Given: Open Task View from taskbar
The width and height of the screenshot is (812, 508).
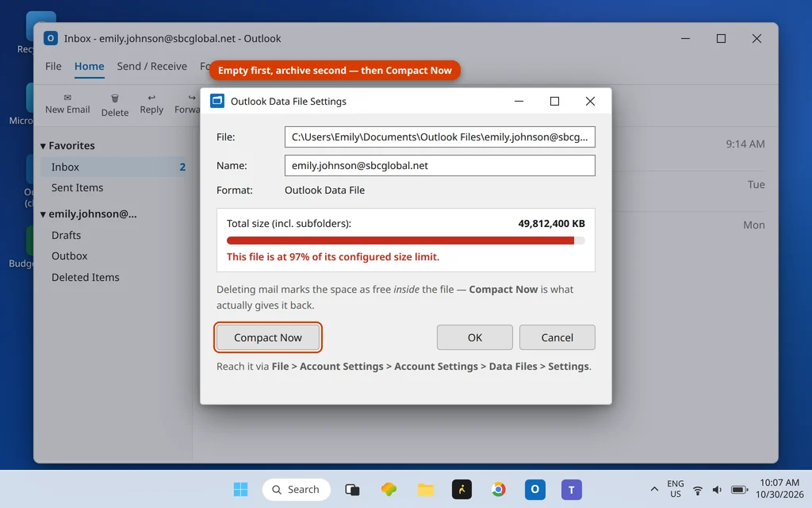Looking at the screenshot, I should (x=352, y=489).
